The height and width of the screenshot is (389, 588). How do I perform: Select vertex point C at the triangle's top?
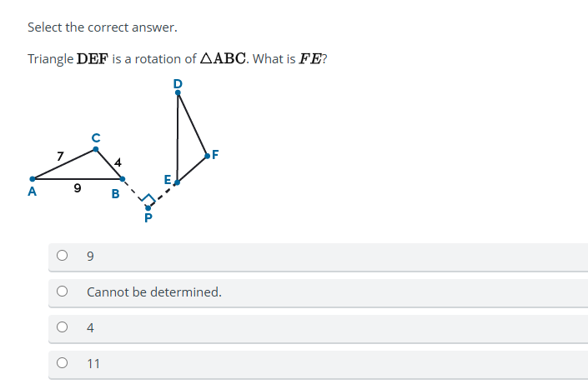pyautogui.click(x=96, y=149)
